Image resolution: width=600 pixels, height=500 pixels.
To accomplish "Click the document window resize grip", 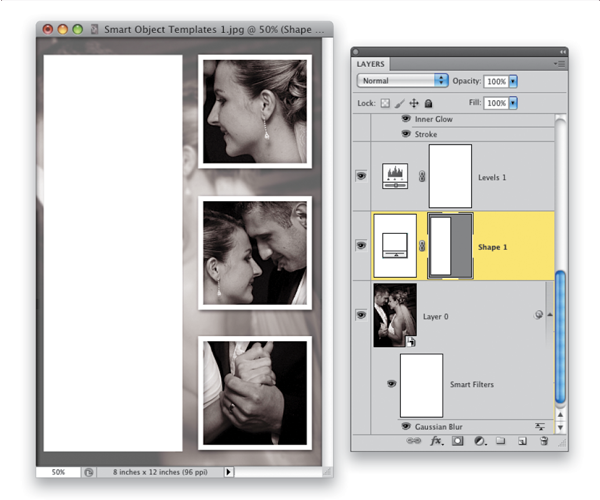I will [328, 472].
